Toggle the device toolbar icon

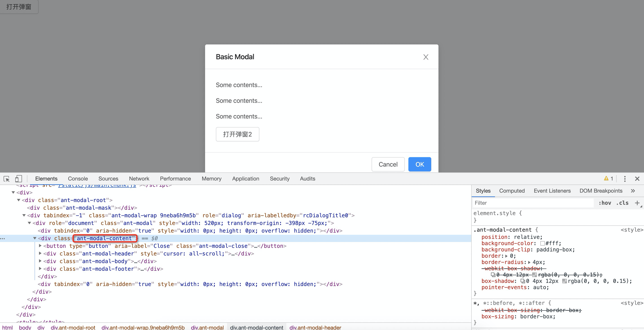coord(18,179)
